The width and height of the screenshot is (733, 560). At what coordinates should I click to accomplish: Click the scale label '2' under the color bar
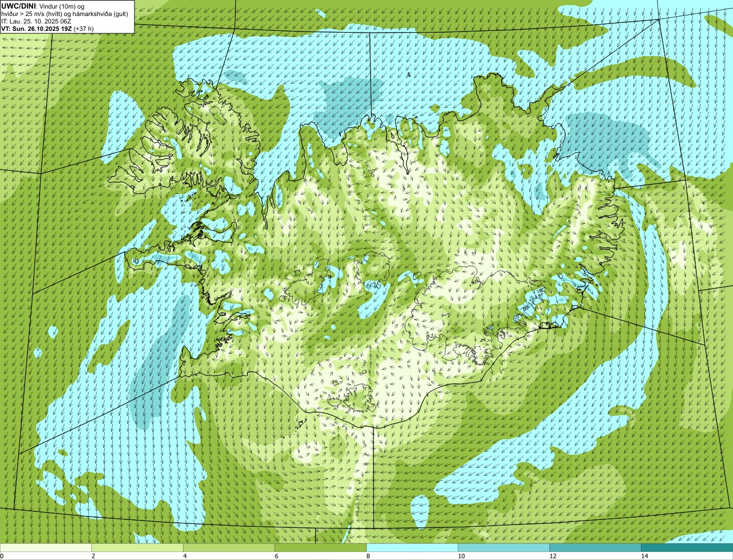(93, 556)
